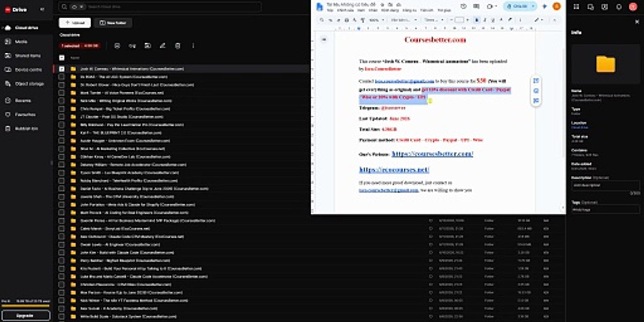Click the text color icon in Docs
Screen dimensions: 644x322
click(x=501, y=20)
